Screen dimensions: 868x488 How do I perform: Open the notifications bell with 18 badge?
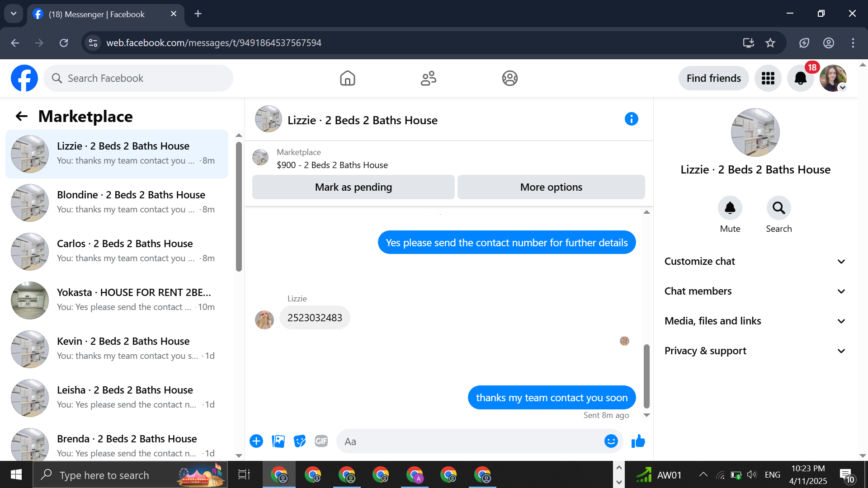click(801, 78)
